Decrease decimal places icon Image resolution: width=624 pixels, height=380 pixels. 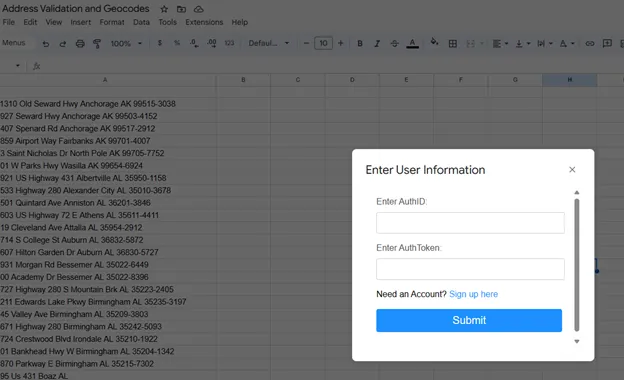194,43
